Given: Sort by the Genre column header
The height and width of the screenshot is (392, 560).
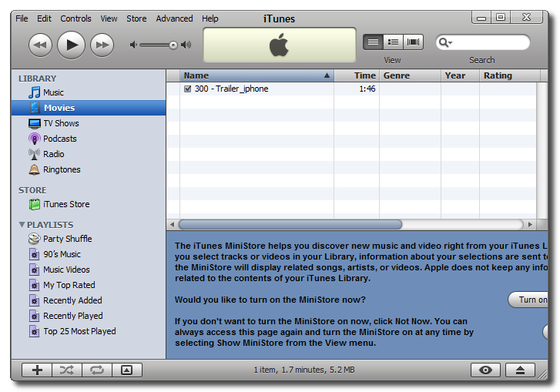Looking at the screenshot, I should 410,75.
